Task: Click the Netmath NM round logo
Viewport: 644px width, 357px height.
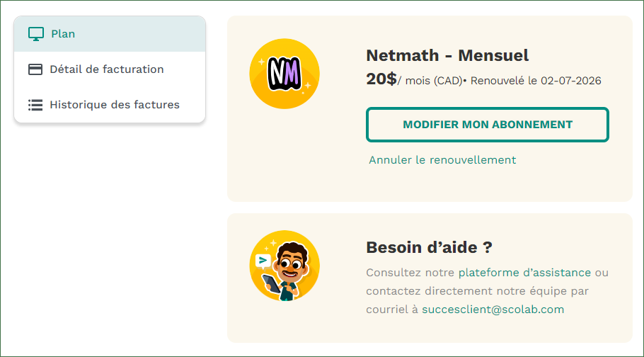Action: (x=284, y=74)
